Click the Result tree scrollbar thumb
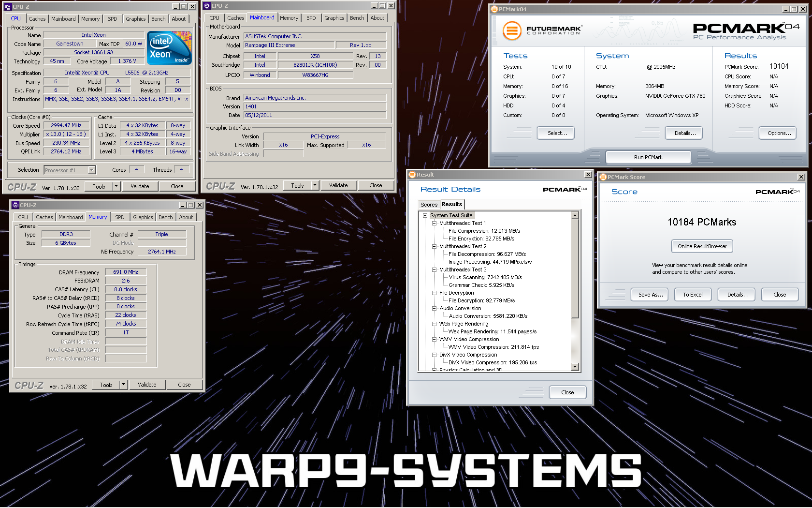The height and width of the screenshot is (508, 812). coord(575,269)
